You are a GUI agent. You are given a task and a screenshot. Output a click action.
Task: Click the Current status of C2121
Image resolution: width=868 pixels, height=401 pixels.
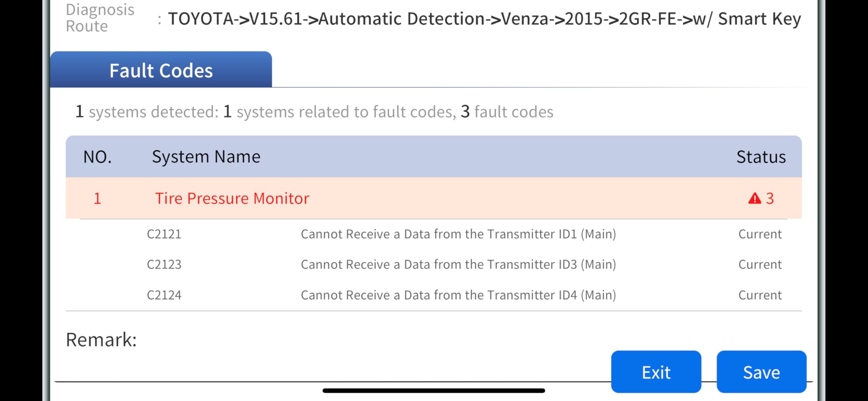tap(760, 234)
